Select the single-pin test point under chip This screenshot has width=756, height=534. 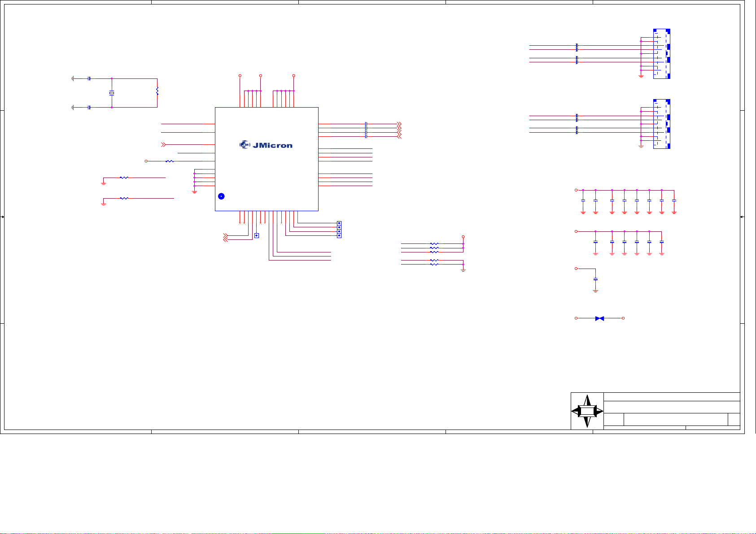[x=257, y=235]
